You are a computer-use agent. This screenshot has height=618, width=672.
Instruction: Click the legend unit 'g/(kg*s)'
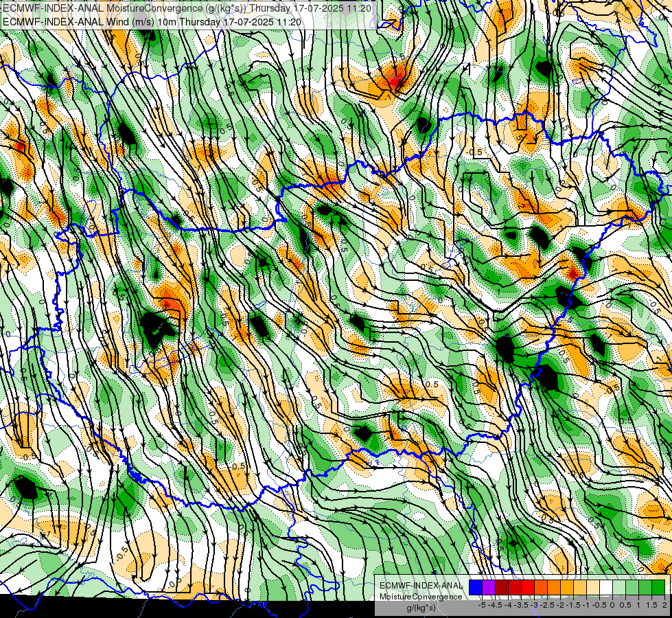click(x=421, y=608)
